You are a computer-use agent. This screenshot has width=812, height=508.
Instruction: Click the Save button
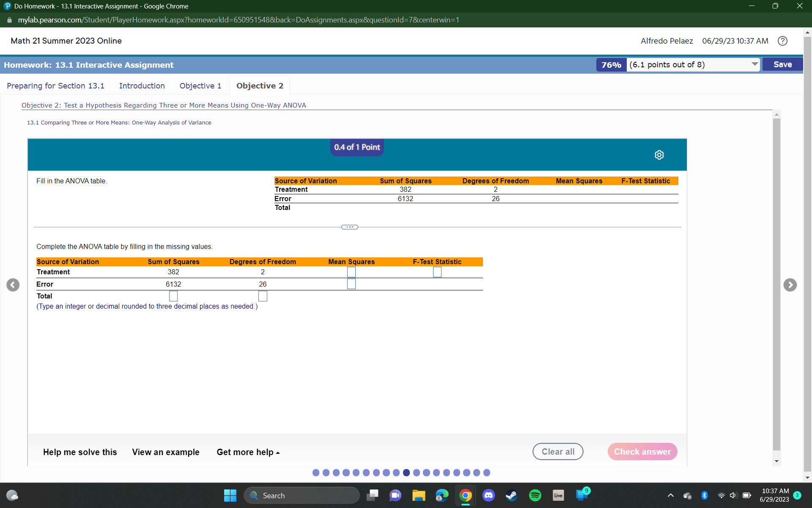pos(782,64)
